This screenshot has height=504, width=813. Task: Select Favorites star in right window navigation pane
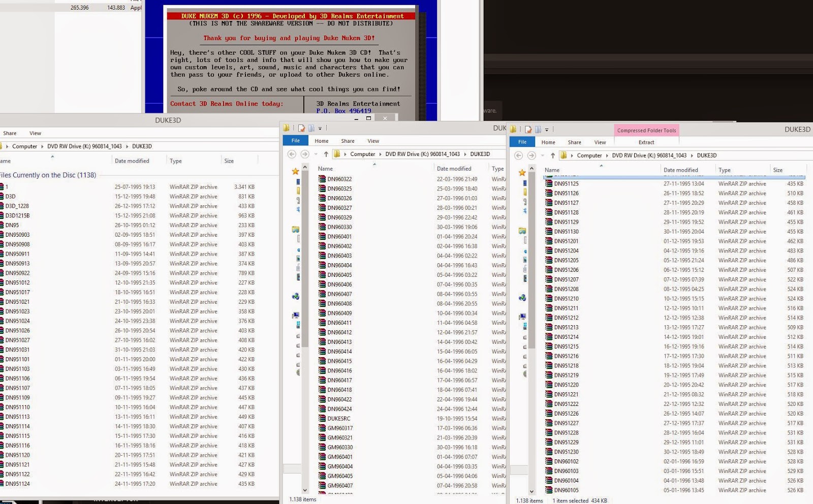pyautogui.click(x=522, y=173)
